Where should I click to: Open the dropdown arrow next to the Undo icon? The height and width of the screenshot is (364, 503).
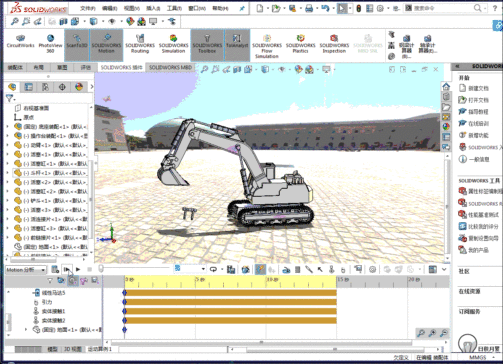tap(333, 8)
